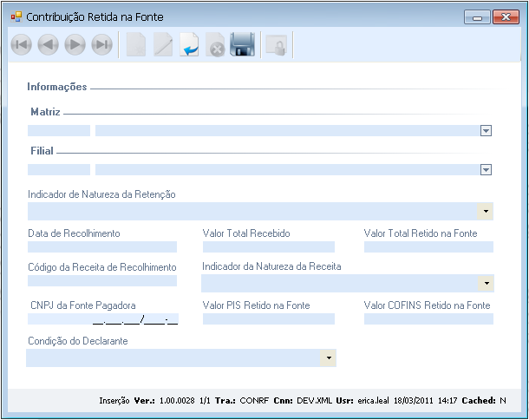Screen dimensions: 529x420
Task: Expand Condição do Declarante dropdown
Action: 329,358
